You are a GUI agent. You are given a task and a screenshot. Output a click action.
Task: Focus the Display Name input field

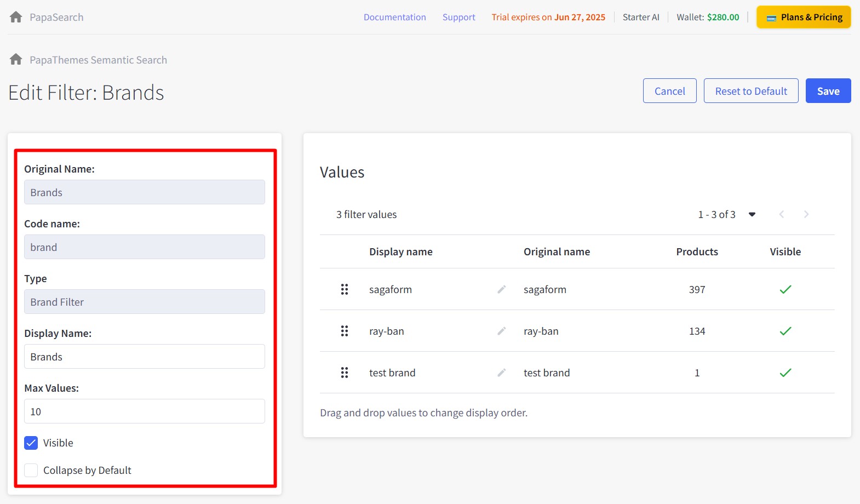click(145, 357)
